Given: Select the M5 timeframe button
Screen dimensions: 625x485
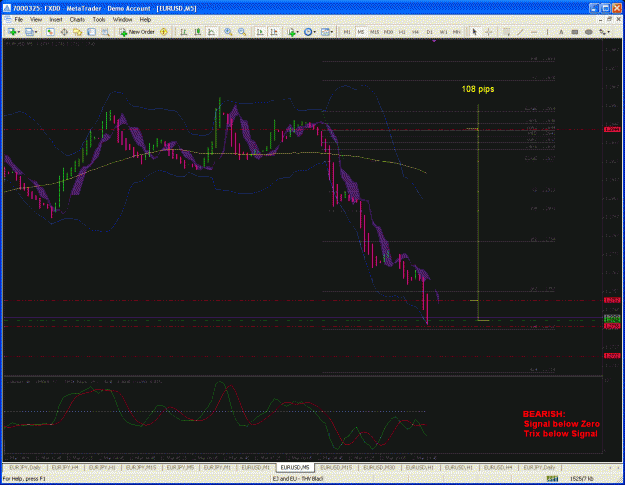Looking at the screenshot, I should [x=361, y=32].
